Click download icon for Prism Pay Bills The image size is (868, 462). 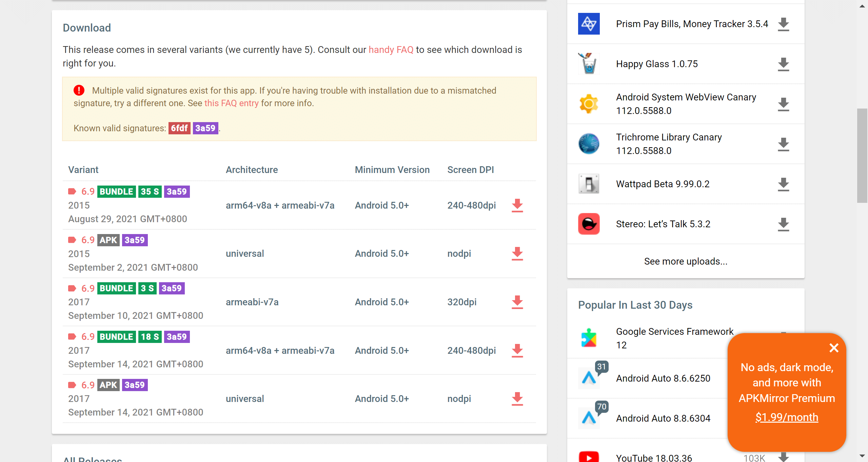coord(783,24)
